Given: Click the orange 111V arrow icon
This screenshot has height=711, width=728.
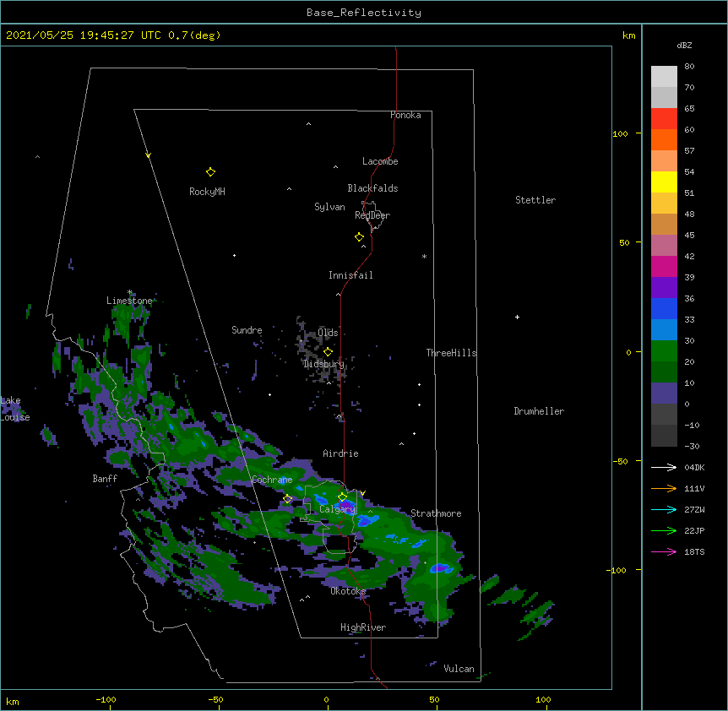Looking at the screenshot, I should click(664, 488).
